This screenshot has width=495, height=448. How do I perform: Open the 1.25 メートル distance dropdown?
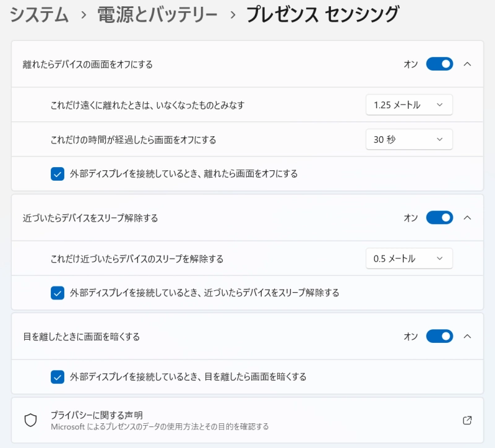point(409,105)
